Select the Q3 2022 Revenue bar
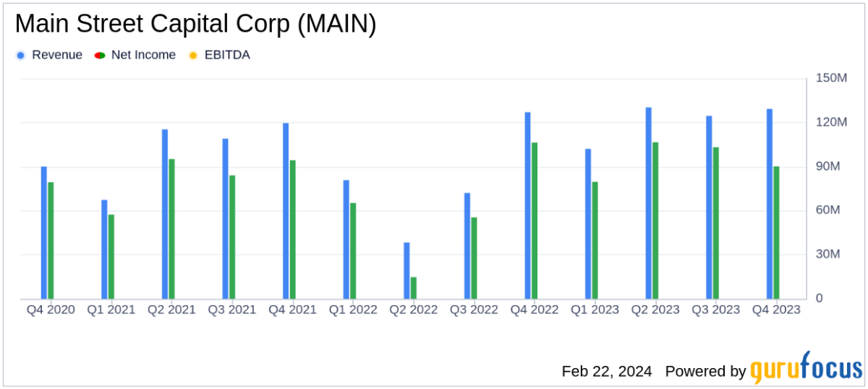868x389 pixels. pos(467,247)
